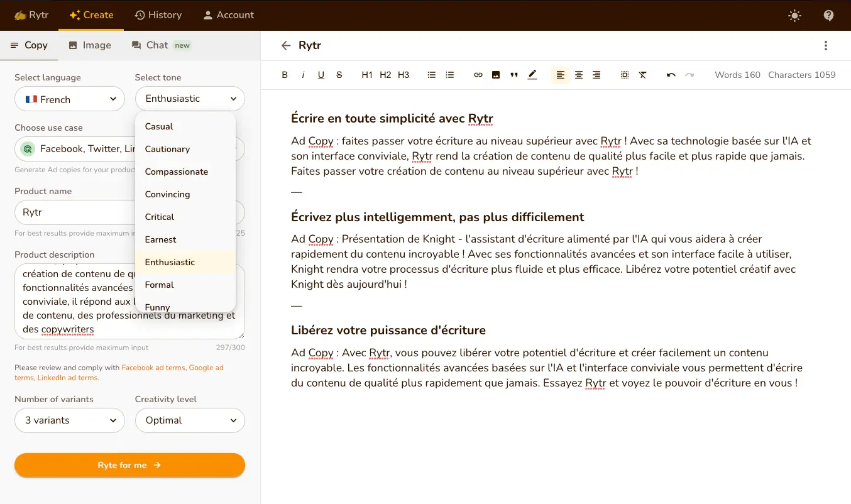Undo the last edit
This screenshot has width=851, height=504.
(x=671, y=75)
